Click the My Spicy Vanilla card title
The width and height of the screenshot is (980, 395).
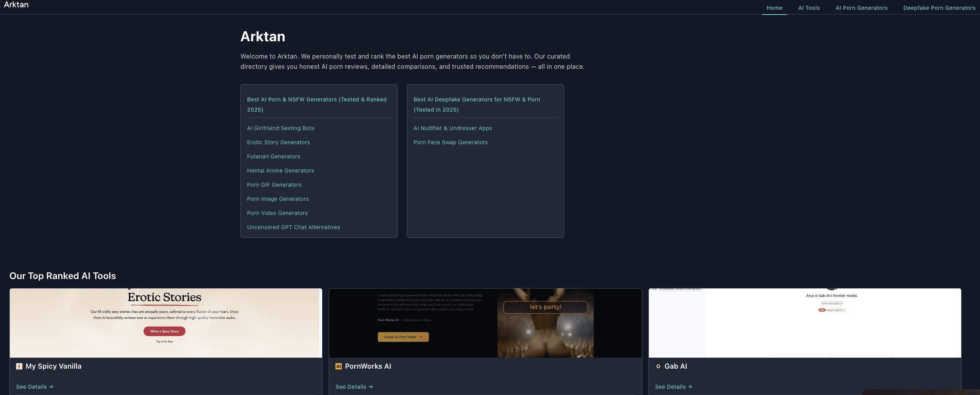pyautogui.click(x=53, y=366)
